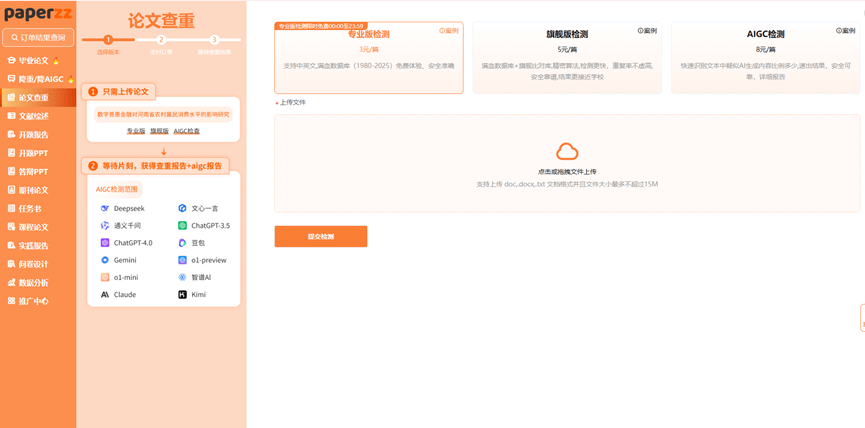This screenshot has height=428, width=865.
Task: Click the Gemini logo icon
Action: [x=105, y=260]
